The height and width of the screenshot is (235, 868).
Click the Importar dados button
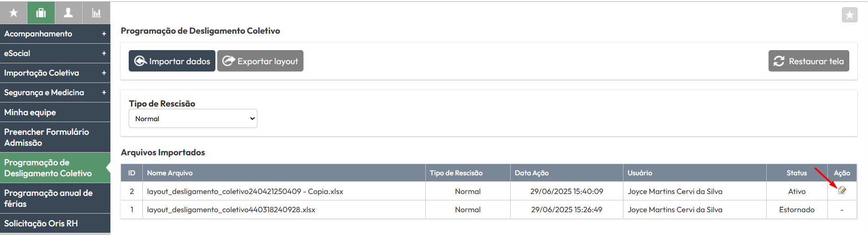172,61
